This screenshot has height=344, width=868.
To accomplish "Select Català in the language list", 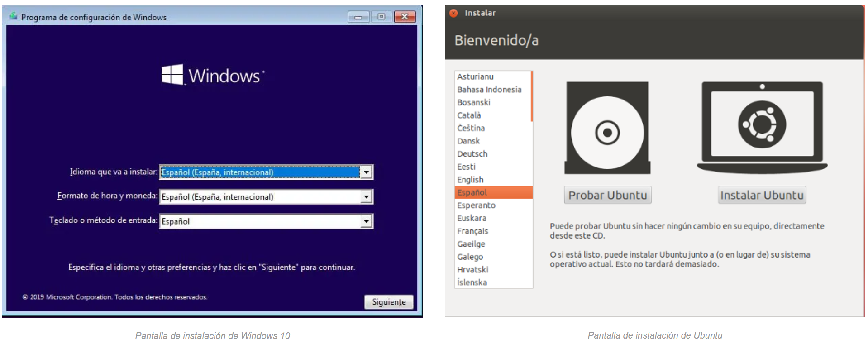I will click(469, 115).
